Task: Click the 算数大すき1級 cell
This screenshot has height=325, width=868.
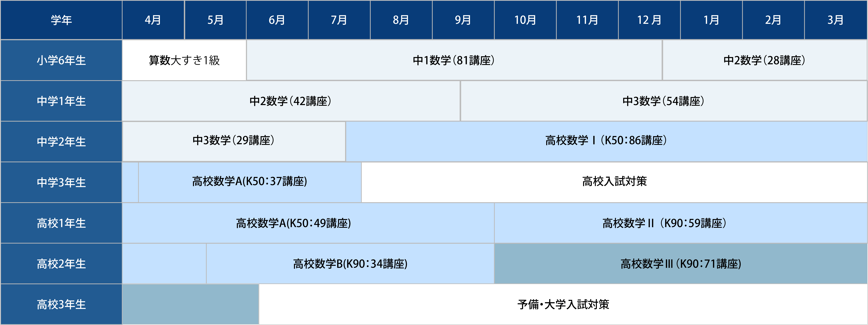Action: (x=184, y=60)
